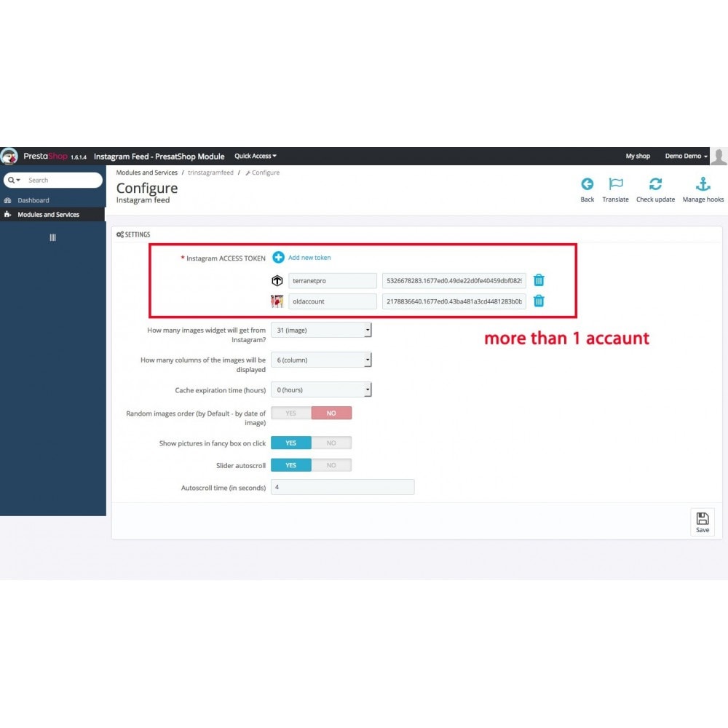
Task: Click the PrestaShop logo icon
Action: tap(9, 156)
